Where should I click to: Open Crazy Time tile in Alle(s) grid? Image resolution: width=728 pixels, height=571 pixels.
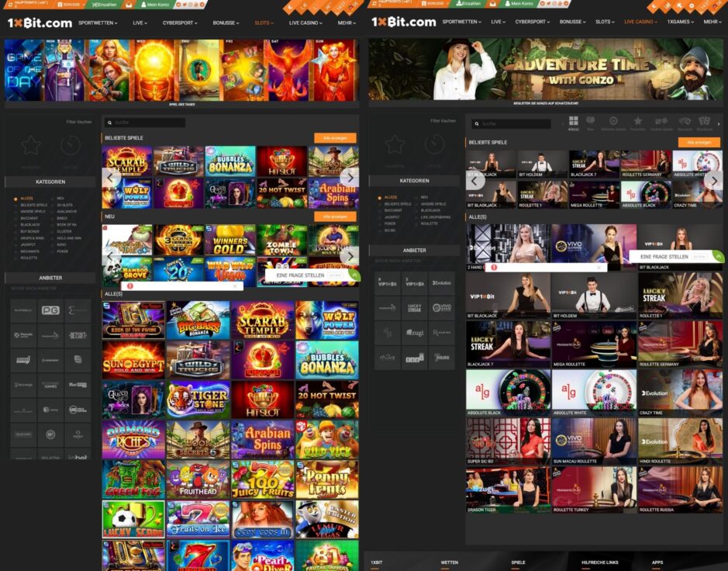tap(680, 393)
